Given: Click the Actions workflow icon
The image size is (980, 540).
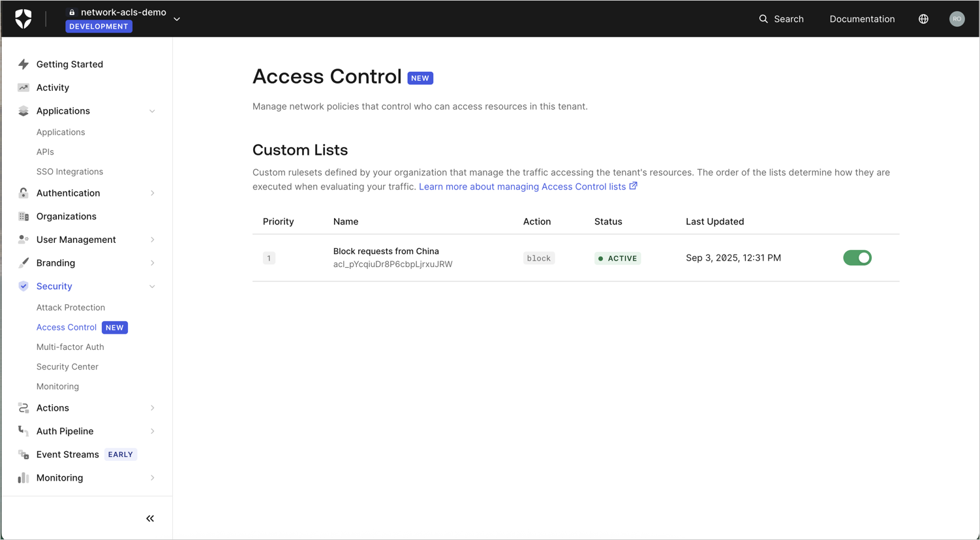Looking at the screenshot, I should 23,407.
